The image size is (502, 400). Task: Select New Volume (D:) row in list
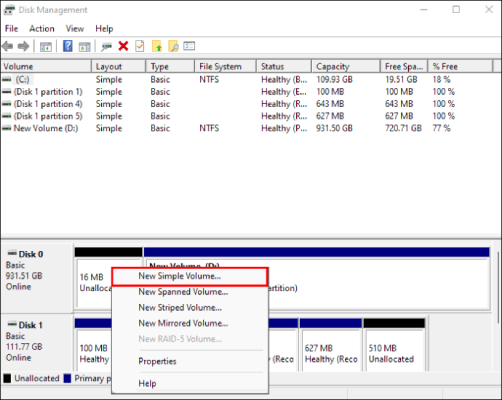(x=46, y=128)
